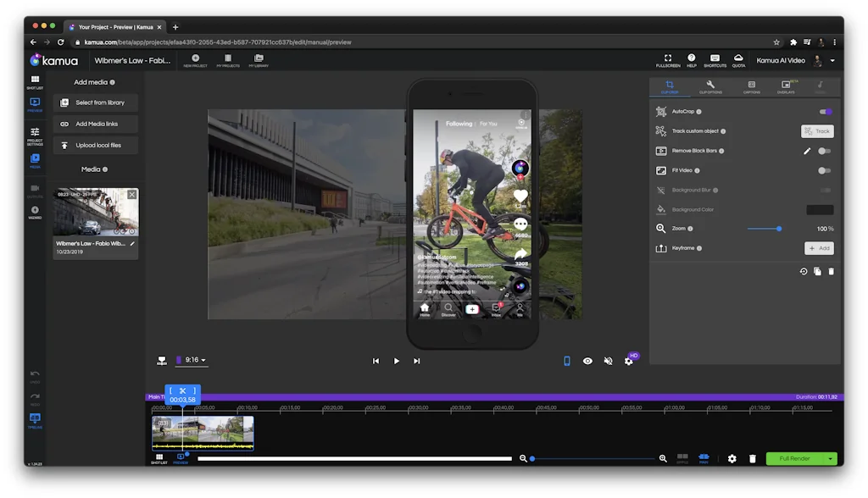Enable the Remove Black Bars switch
Viewport: 868px width, 498px height.
point(824,151)
